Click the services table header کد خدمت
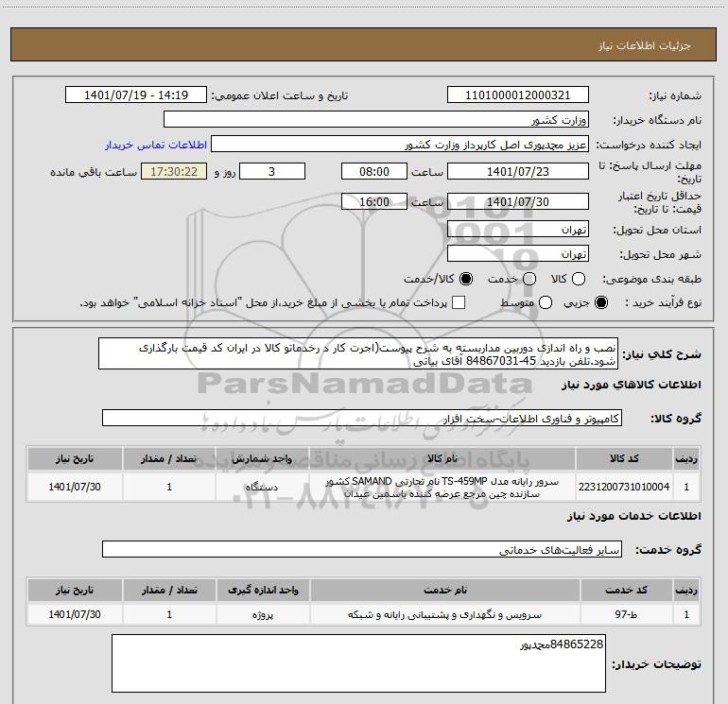This screenshot has height=704, width=728. tap(626, 590)
